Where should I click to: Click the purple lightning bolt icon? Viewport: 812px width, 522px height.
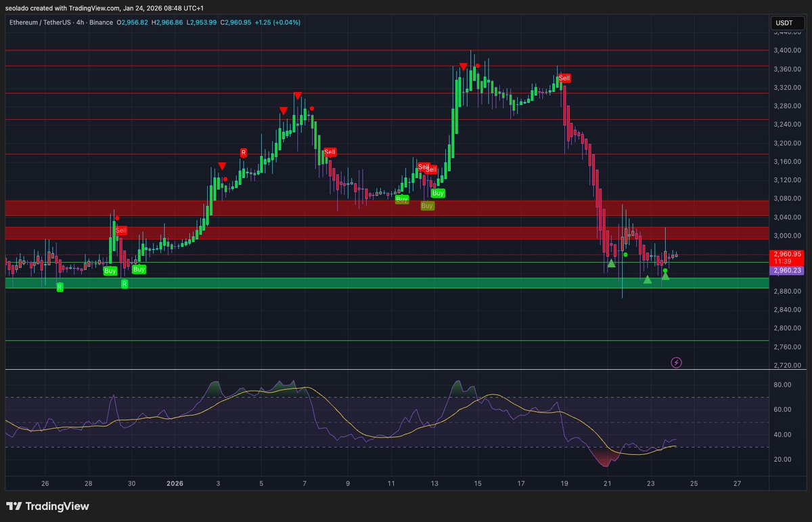click(676, 362)
